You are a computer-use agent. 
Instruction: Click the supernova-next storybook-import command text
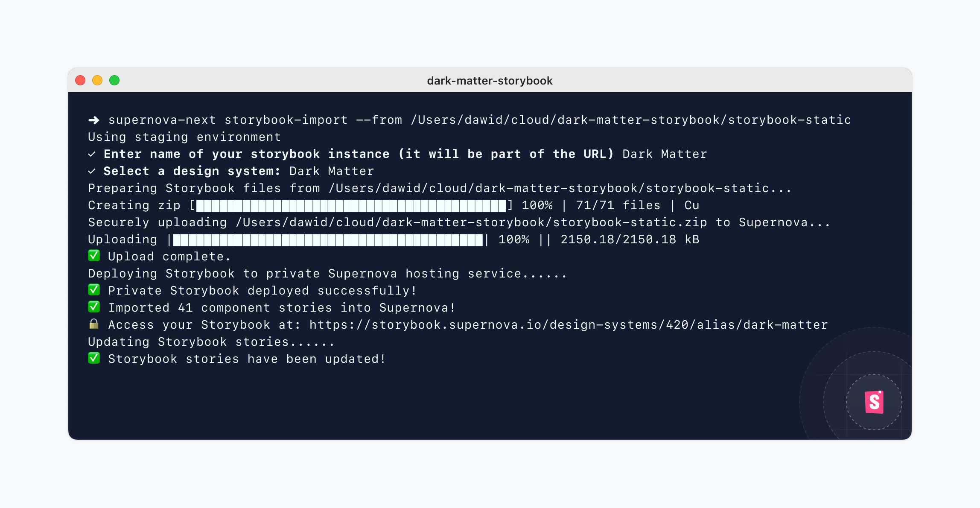tap(480, 120)
